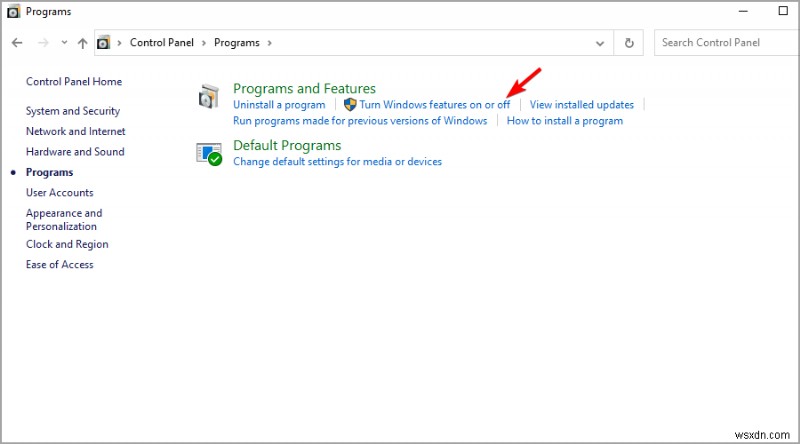Screen dimensions: 800x444
Task: Click the Back navigation arrow
Action: tap(17, 43)
